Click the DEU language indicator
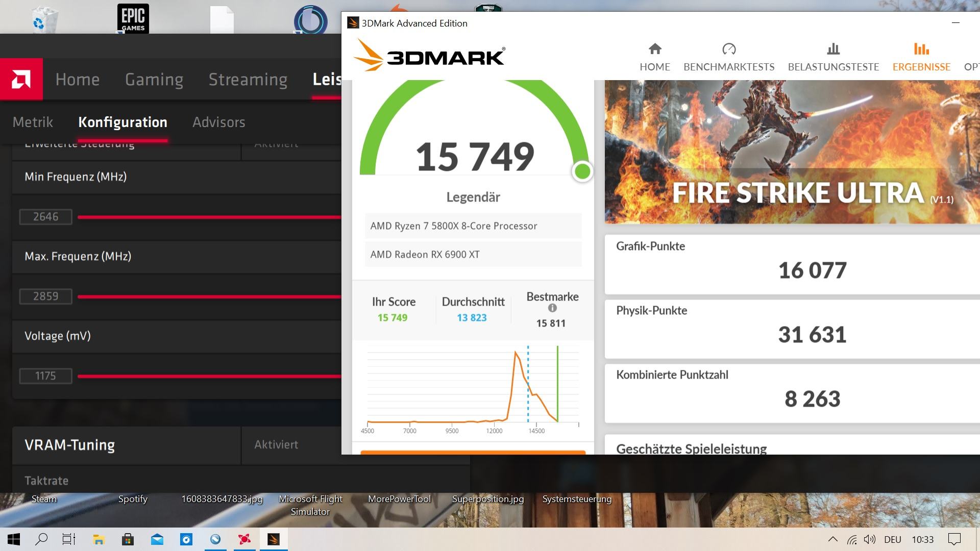Screen dimensions: 980x551 tap(892, 539)
